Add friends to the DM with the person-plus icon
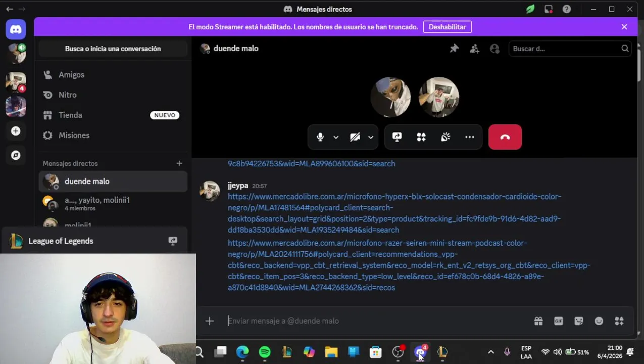The width and height of the screenshot is (644, 364). [474, 49]
